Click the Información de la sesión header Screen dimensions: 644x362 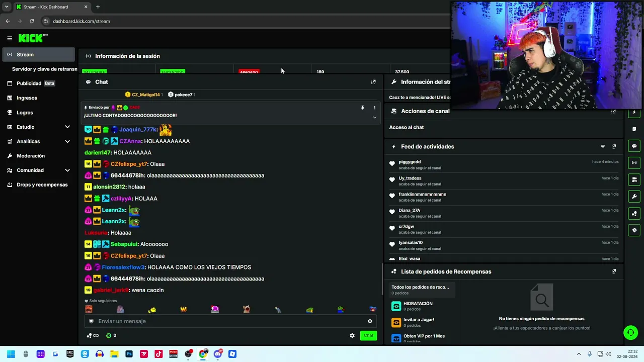127,56
